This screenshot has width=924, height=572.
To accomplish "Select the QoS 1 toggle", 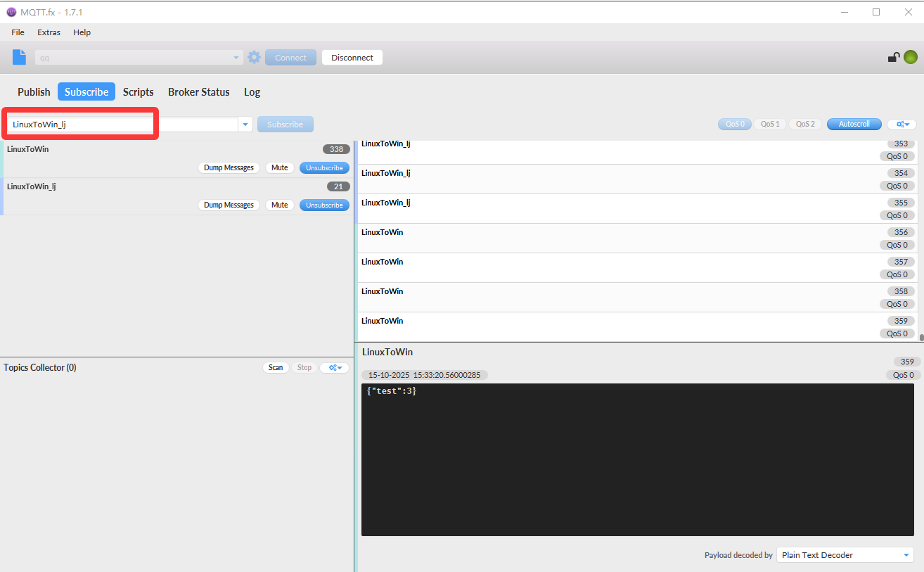I will pyautogui.click(x=770, y=124).
